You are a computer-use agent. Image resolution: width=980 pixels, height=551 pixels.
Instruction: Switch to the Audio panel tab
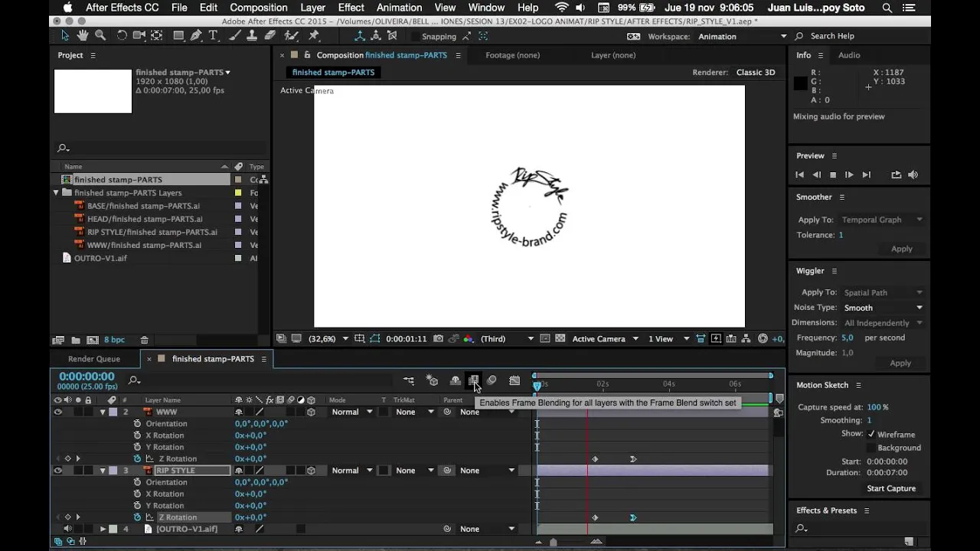pyautogui.click(x=849, y=55)
